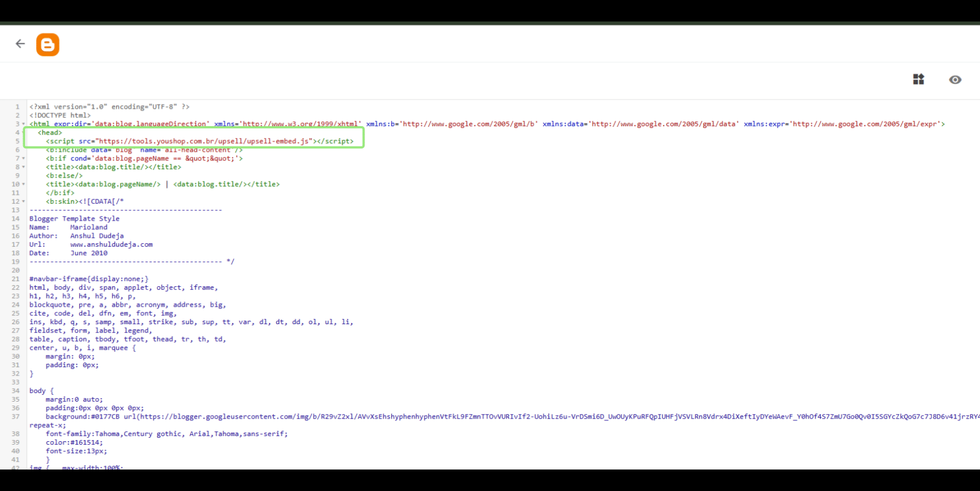Click the 'margin:0 auto;' declaration
The image size is (980, 491).
(74, 399)
